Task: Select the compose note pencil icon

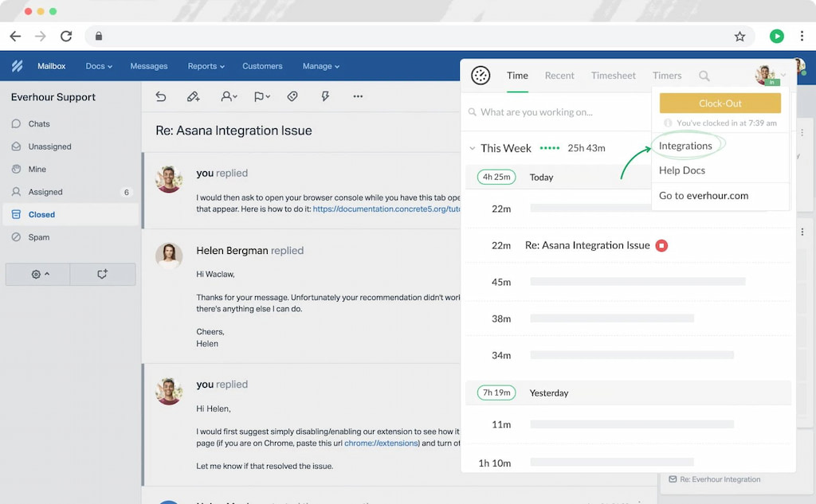Action: coord(193,96)
